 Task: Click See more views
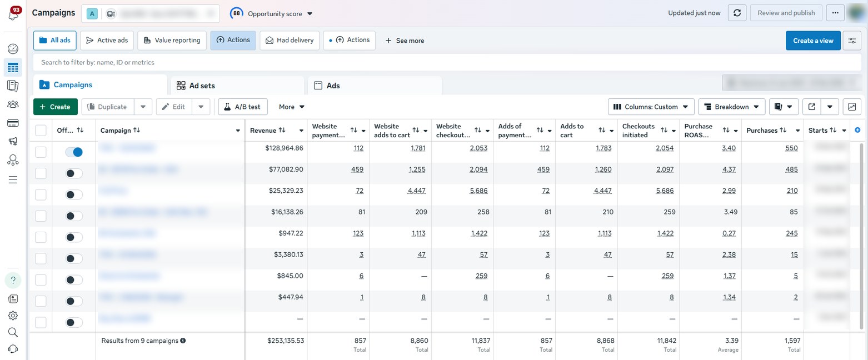click(x=405, y=41)
